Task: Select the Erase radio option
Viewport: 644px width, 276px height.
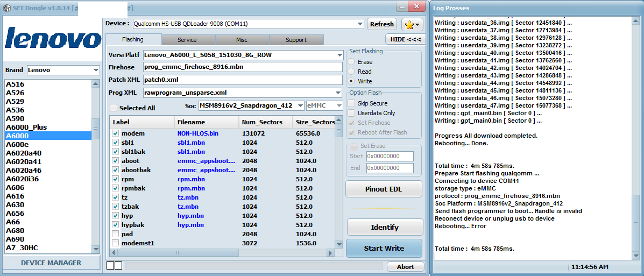Action: pos(352,62)
